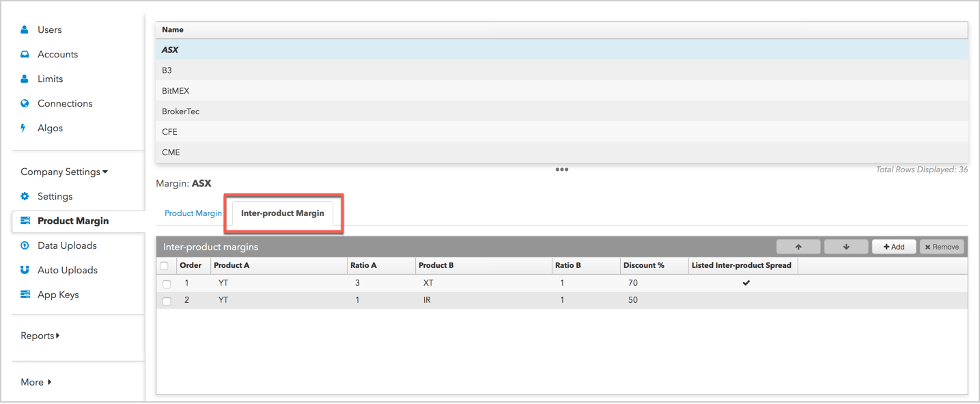Click the Data Uploads arrow icon

point(25,246)
